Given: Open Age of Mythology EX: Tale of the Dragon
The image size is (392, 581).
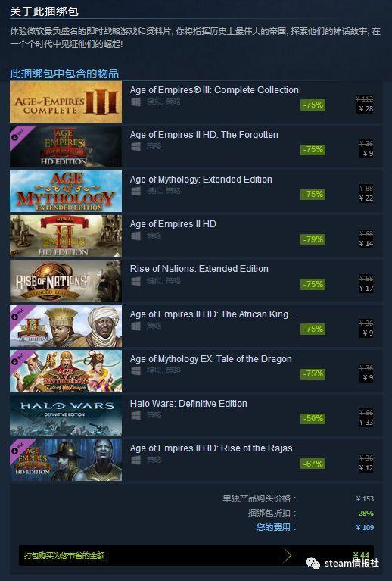Looking at the screenshot, I should [x=210, y=359].
